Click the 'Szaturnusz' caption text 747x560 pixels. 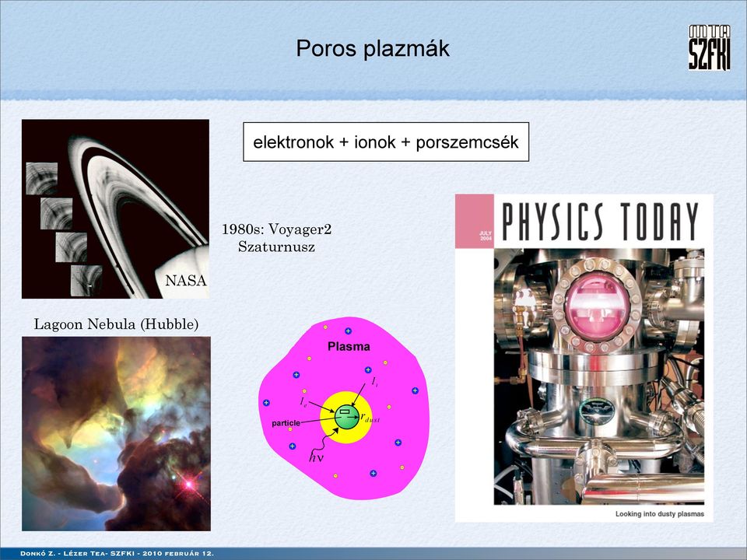276,247
